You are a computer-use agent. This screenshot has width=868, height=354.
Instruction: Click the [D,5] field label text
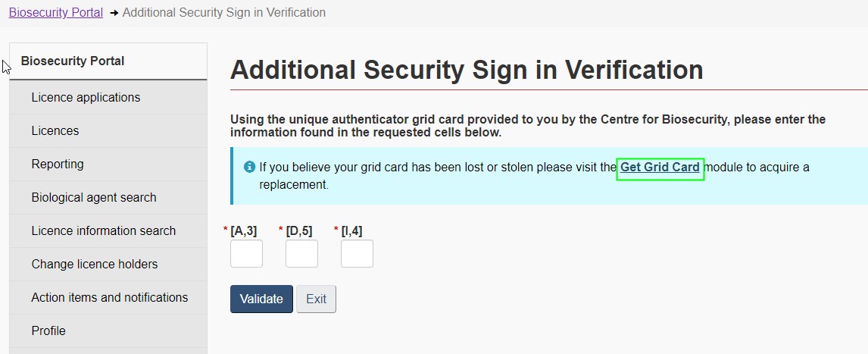(298, 230)
